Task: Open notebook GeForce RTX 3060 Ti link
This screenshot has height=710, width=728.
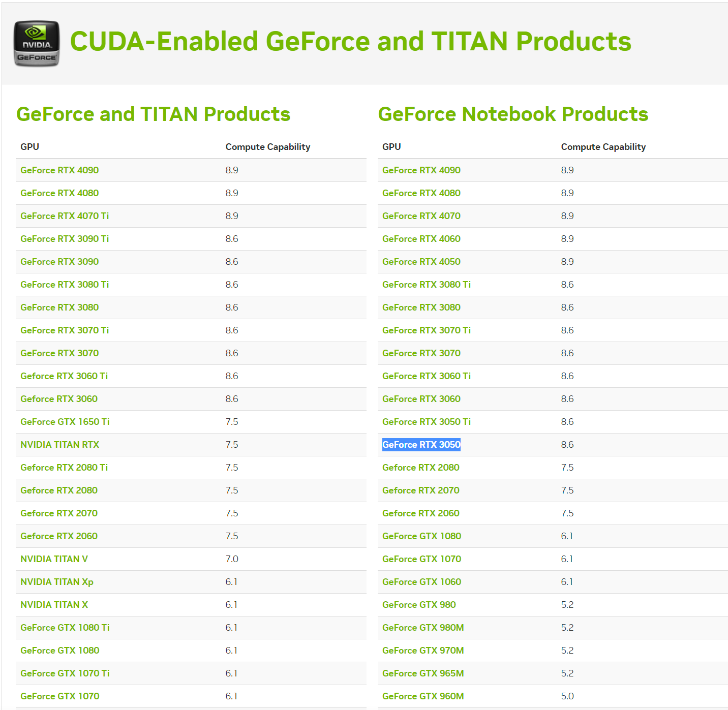Action: (x=427, y=376)
